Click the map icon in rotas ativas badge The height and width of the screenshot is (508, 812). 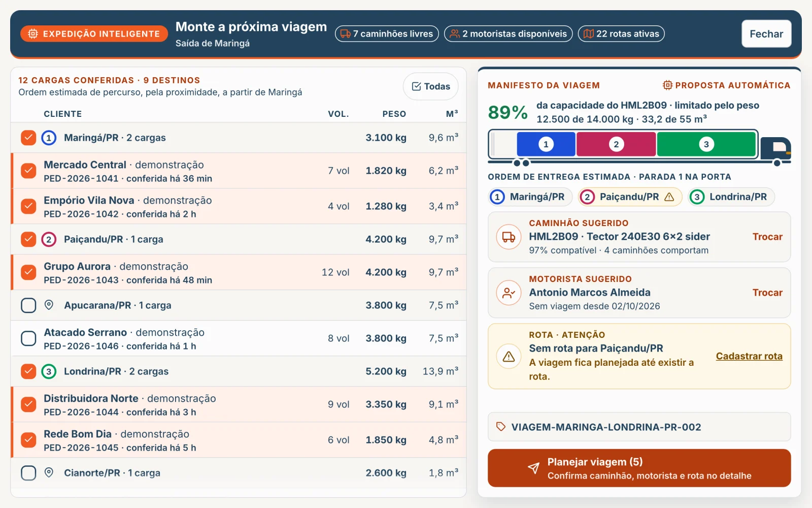tap(589, 34)
